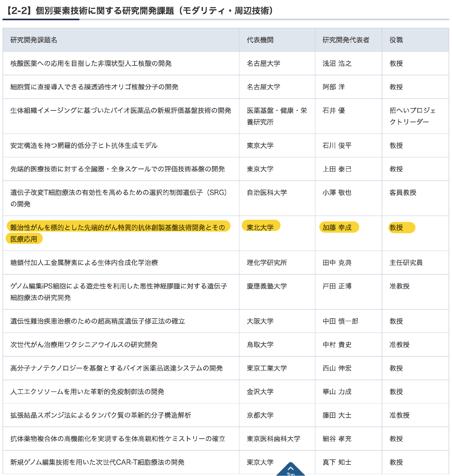Viewport: 452px width, 476px height.
Task: Click 東京大学 in the 石川 俊平 row
Action: (x=260, y=146)
